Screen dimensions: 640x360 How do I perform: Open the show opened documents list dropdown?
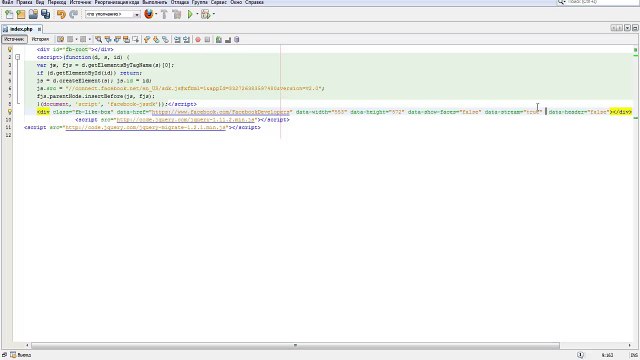[627, 28]
